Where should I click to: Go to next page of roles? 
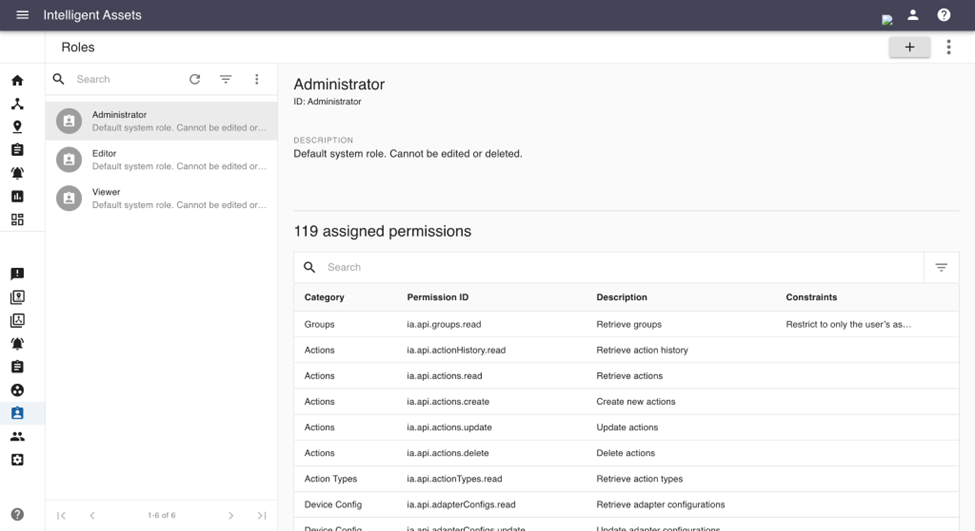pyautogui.click(x=231, y=515)
